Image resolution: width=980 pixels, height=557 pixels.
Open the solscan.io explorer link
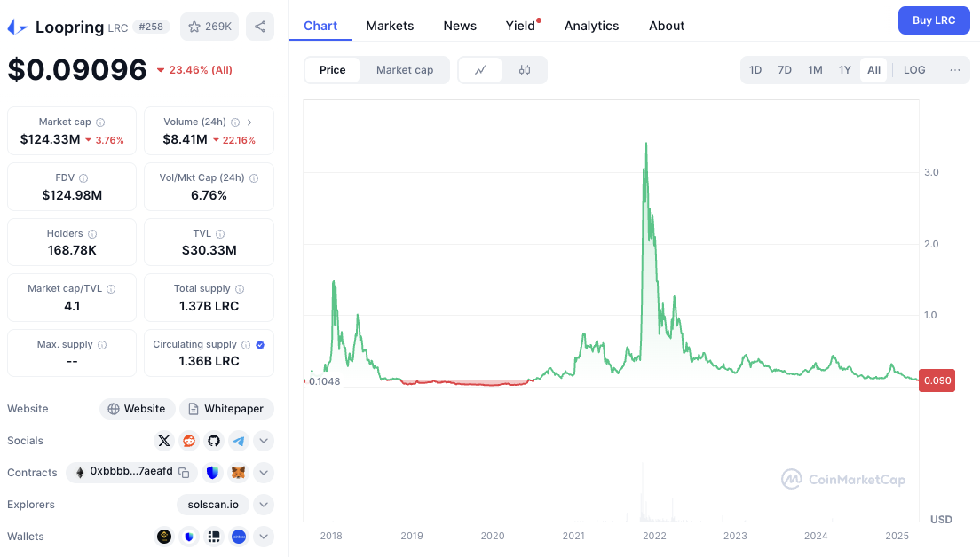click(213, 505)
